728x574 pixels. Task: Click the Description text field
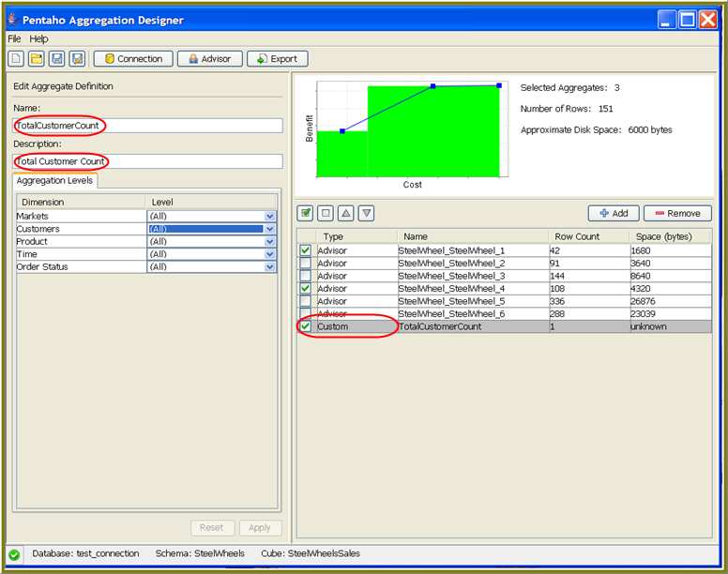(147, 162)
